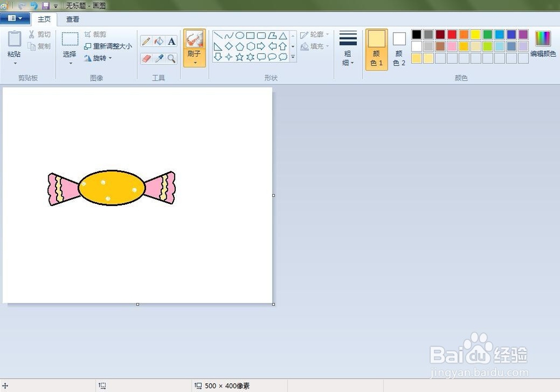Screen dimensions: 560x392
Task: Click the canvas bottom-right resize handle
Action: click(x=274, y=305)
